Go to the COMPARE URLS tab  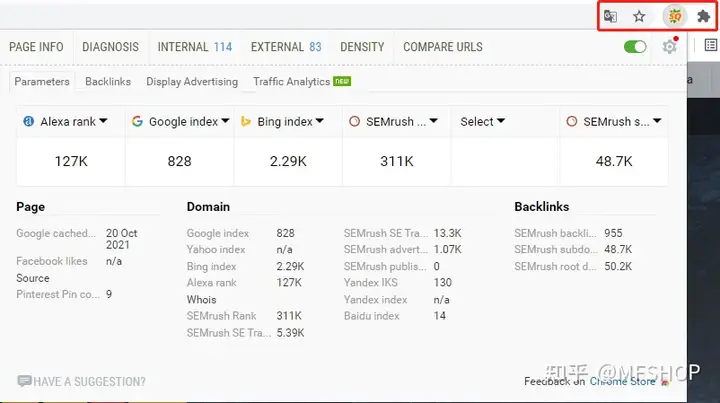[442, 47]
